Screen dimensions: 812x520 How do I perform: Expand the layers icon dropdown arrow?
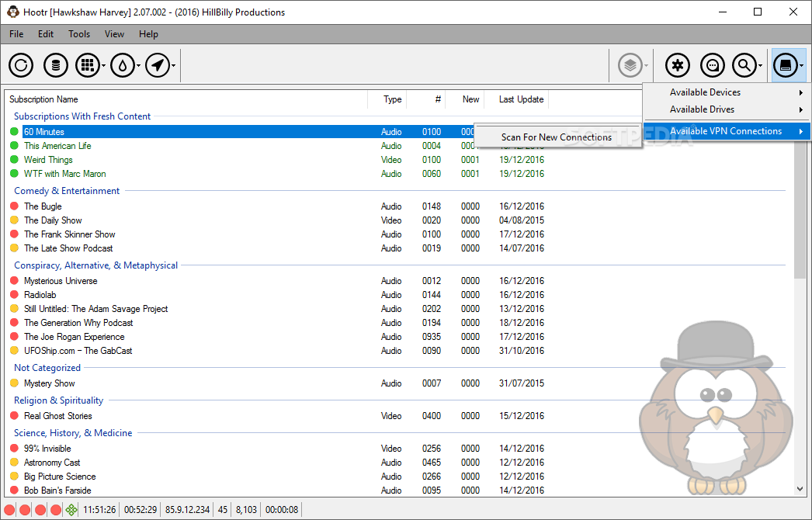(x=647, y=66)
